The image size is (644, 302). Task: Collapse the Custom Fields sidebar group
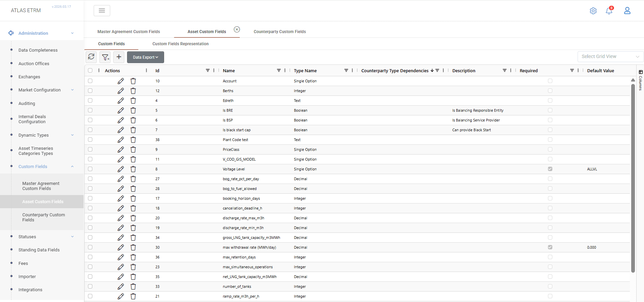tap(72, 166)
